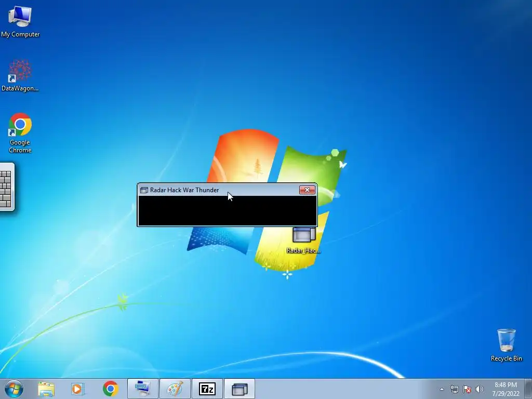
Task: Launch Windows Media Player from taskbar
Action: tap(77, 389)
